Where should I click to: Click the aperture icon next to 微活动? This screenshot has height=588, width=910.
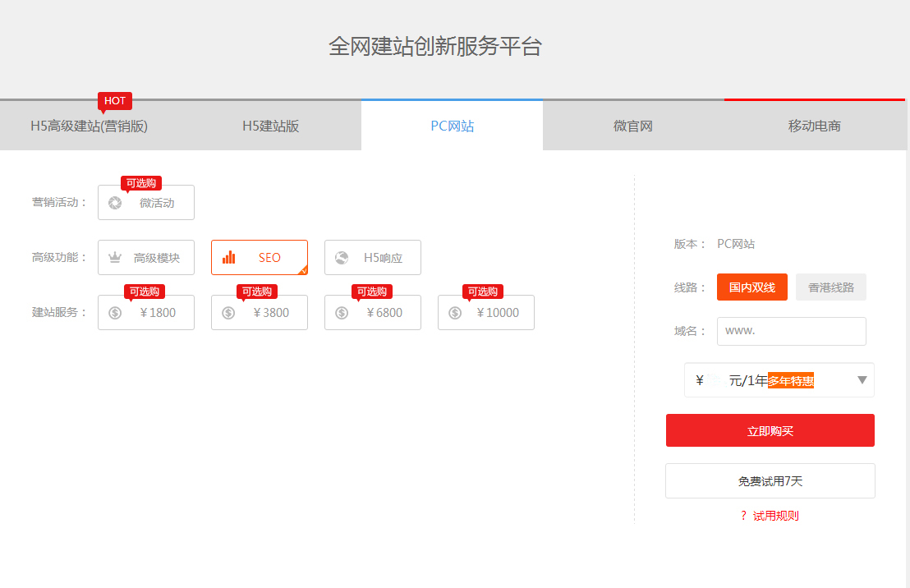click(115, 203)
